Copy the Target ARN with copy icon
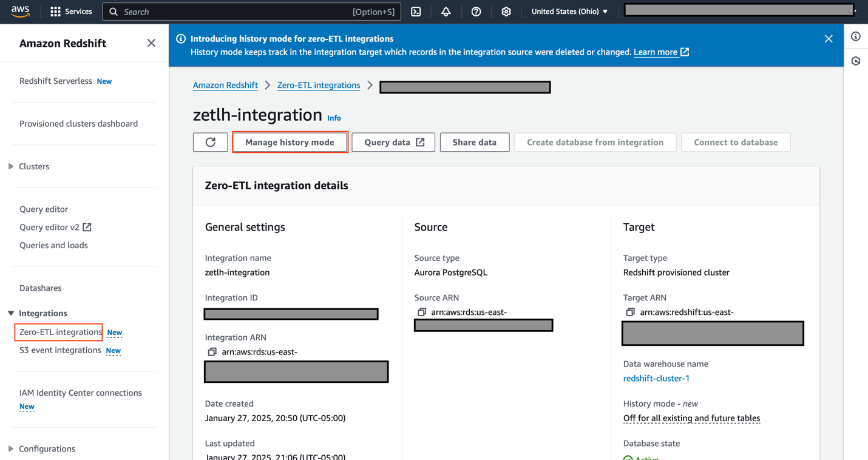 point(630,313)
